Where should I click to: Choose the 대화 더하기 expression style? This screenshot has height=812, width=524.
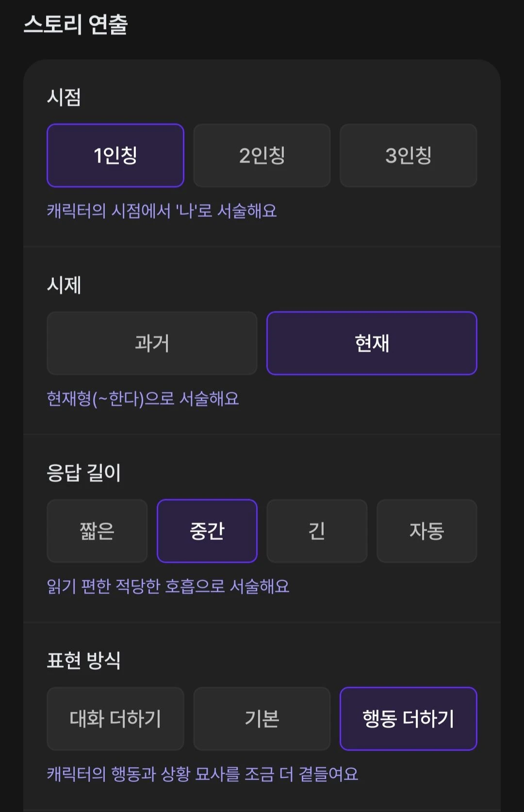pos(115,718)
